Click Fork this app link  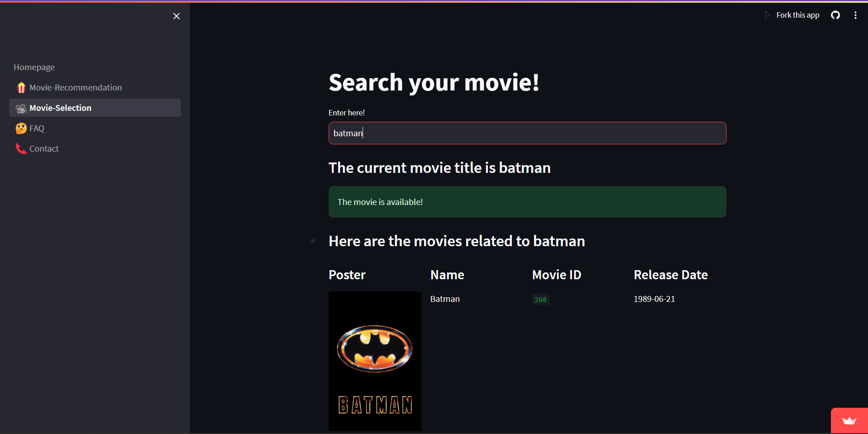tap(797, 15)
